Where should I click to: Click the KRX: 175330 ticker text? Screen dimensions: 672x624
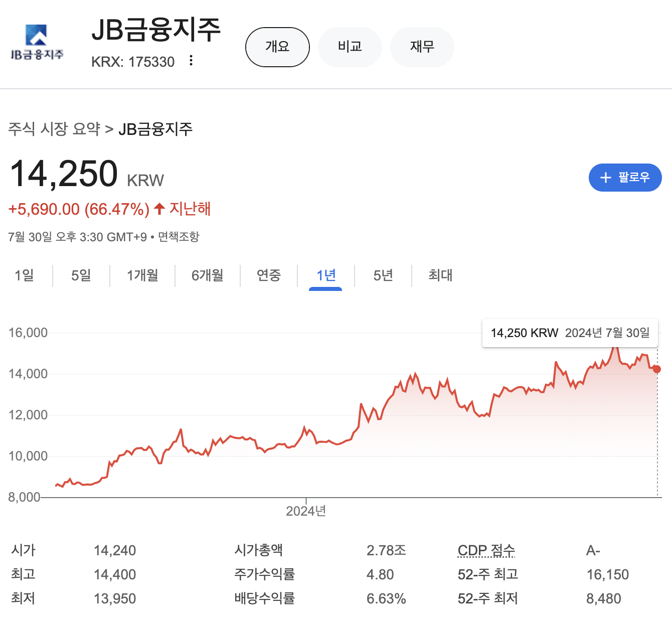click(x=133, y=62)
